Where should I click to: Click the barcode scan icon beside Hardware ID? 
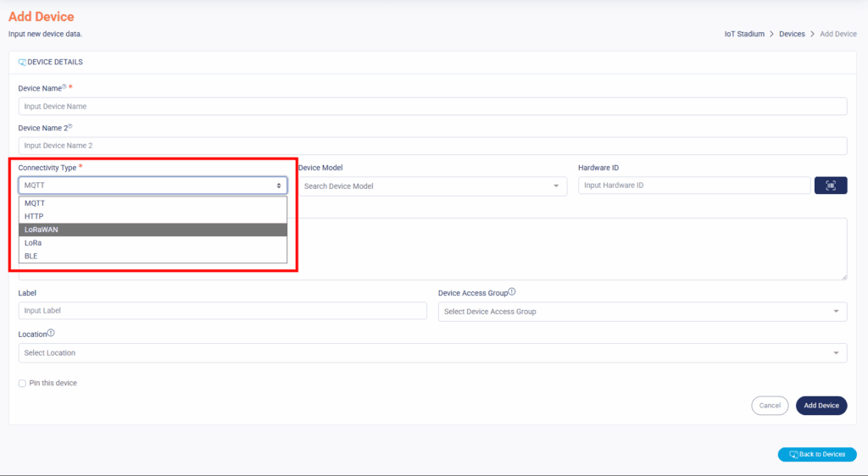coord(830,185)
